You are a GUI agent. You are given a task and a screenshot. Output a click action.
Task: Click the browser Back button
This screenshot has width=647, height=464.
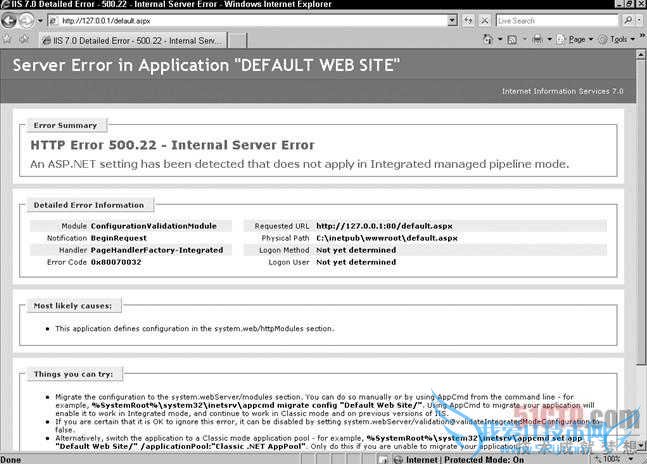(12, 20)
